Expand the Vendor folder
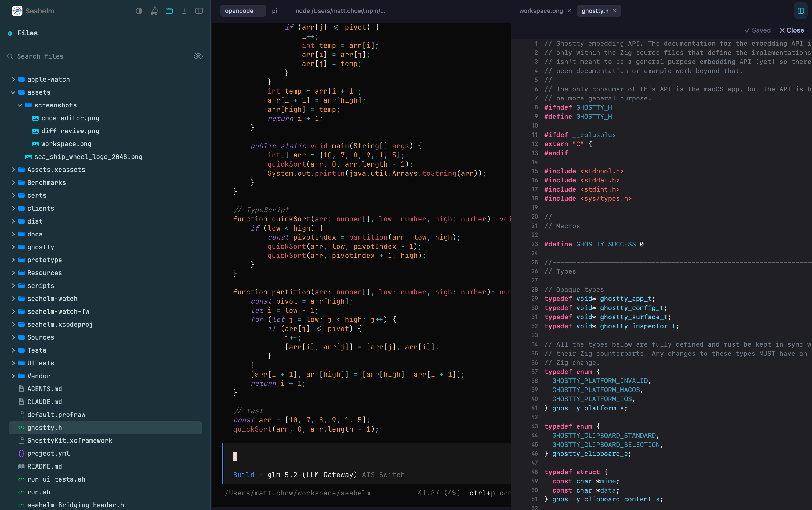 (13, 376)
